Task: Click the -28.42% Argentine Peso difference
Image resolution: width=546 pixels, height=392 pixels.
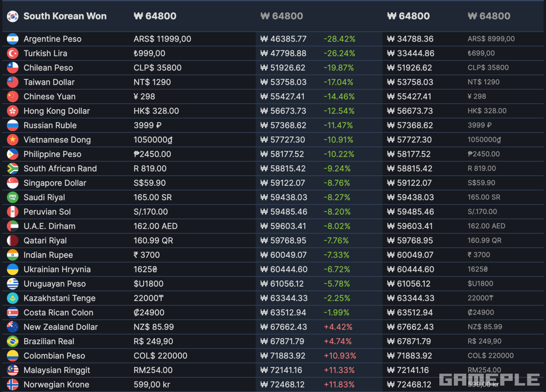Action: pos(339,39)
